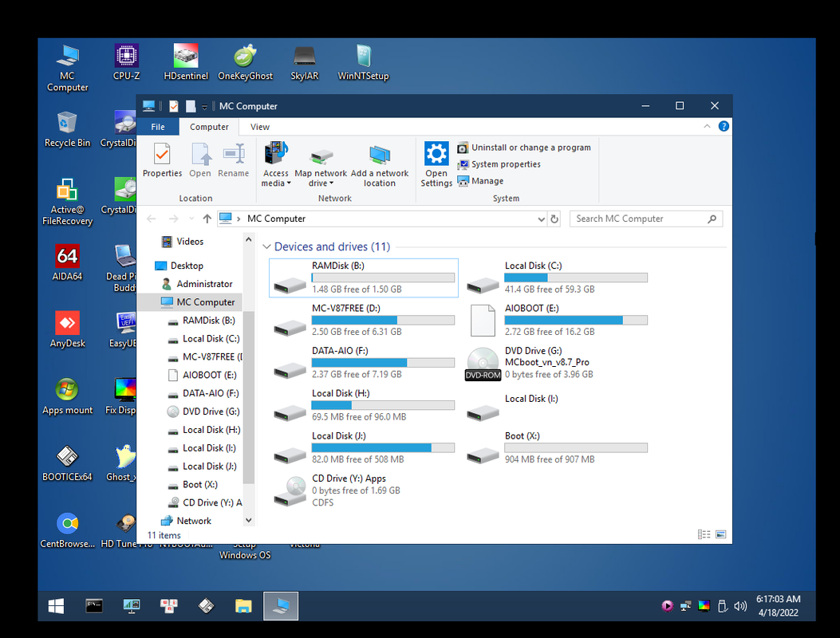Switch to the View ribbon tab

260,127
